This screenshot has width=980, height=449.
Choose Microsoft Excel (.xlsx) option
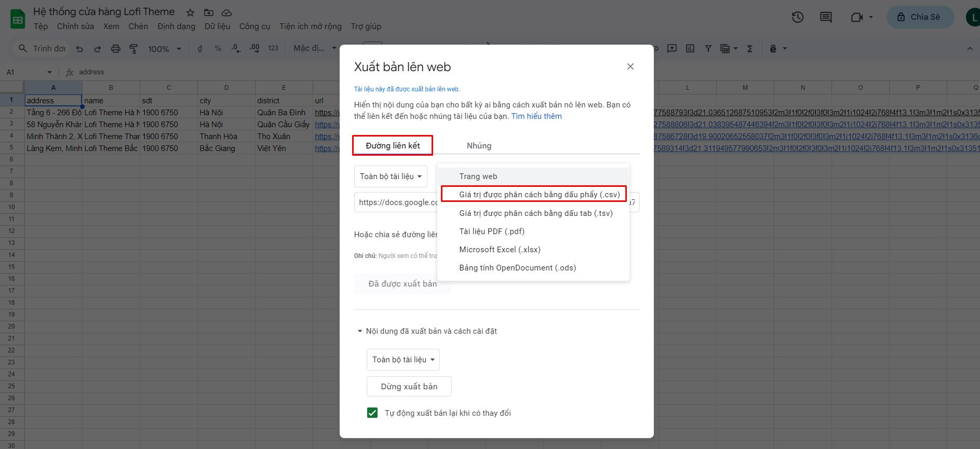(x=533, y=249)
